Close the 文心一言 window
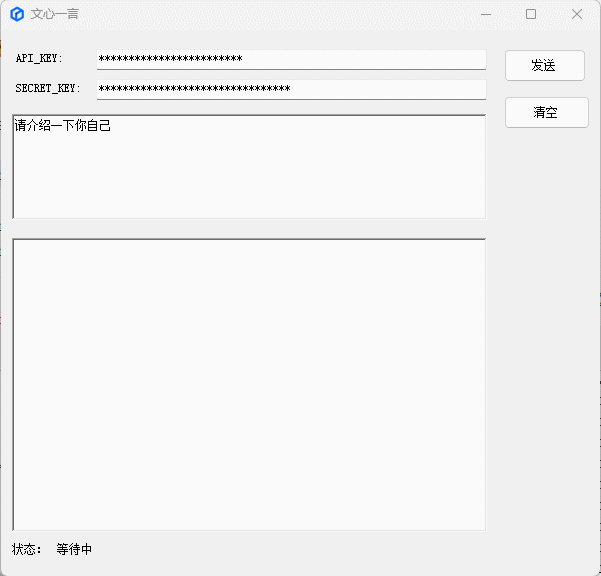601x576 pixels. pos(576,15)
